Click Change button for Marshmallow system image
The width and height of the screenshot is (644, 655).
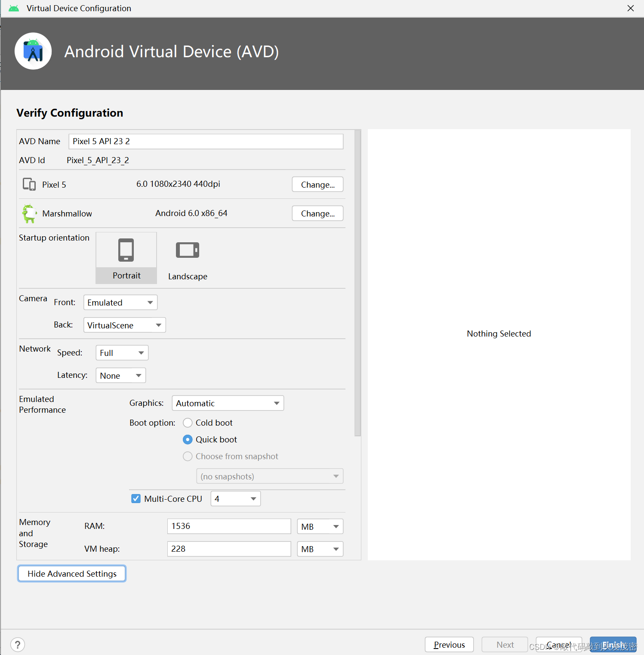[x=317, y=213]
